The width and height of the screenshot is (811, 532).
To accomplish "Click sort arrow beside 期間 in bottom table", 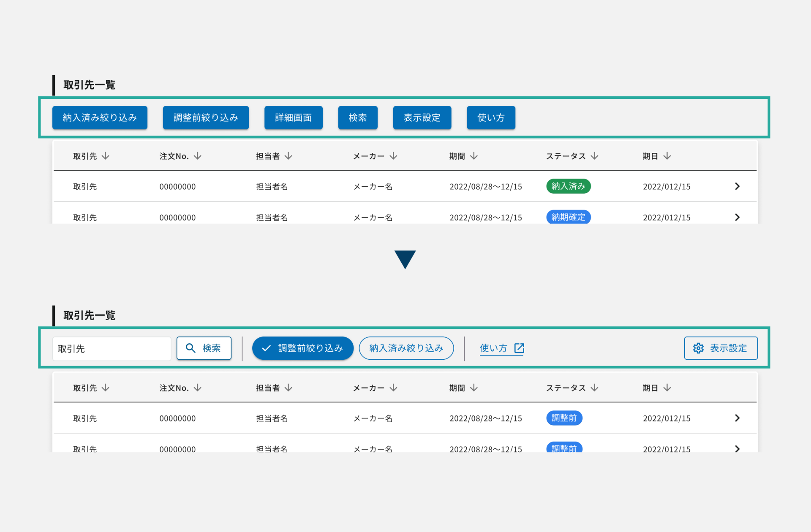I will [x=474, y=388].
